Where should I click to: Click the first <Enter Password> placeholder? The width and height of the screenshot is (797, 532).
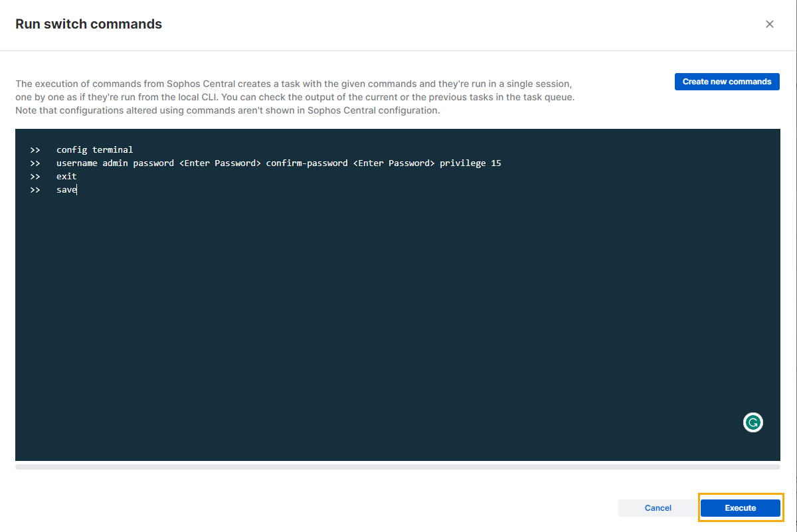pyautogui.click(x=220, y=163)
